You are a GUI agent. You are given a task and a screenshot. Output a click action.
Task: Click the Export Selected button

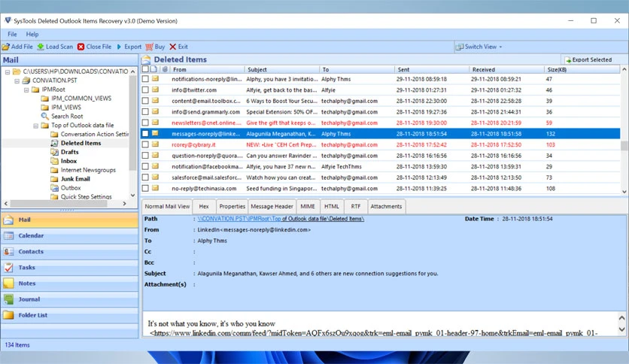tap(588, 59)
